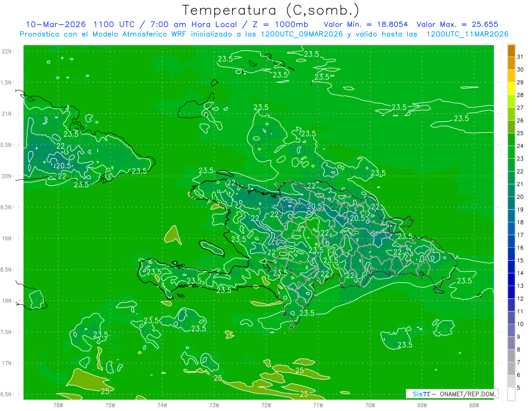Image resolution: width=532 pixels, height=411 pixels.
Task: Click the '17N' latitude axis label
Action: (7, 363)
